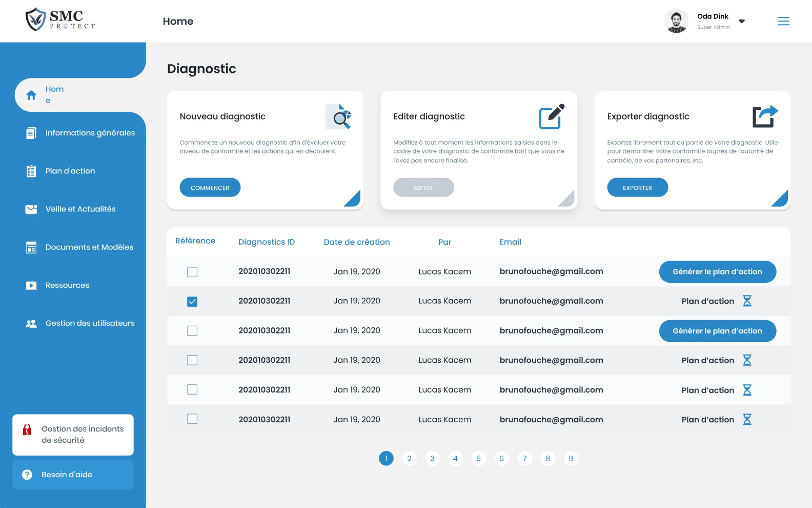Open Gestion des incidents de sécurité card

pyautogui.click(x=73, y=435)
